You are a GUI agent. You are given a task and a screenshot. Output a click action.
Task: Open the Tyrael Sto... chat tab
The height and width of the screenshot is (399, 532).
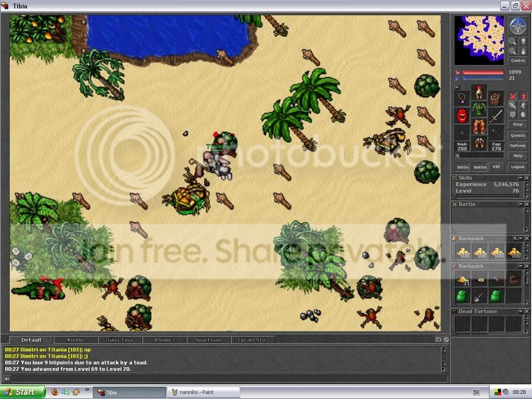coord(253,340)
